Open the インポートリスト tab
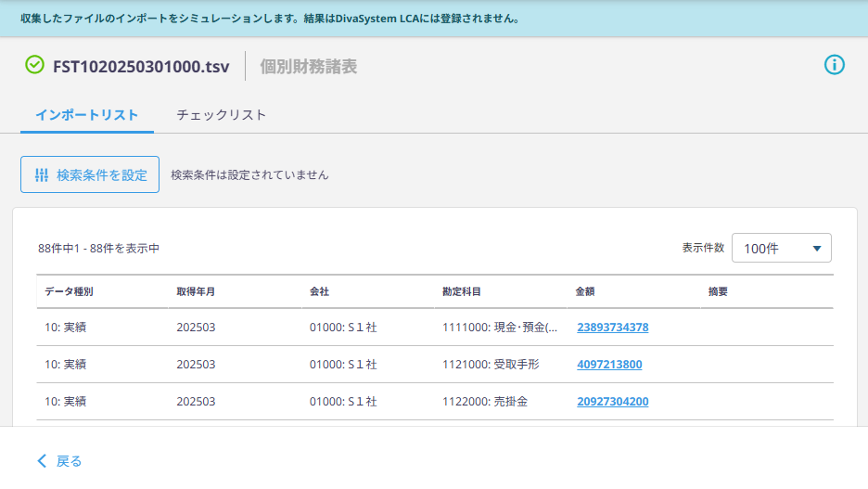The height and width of the screenshot is (489, 868). coord(87,115)
